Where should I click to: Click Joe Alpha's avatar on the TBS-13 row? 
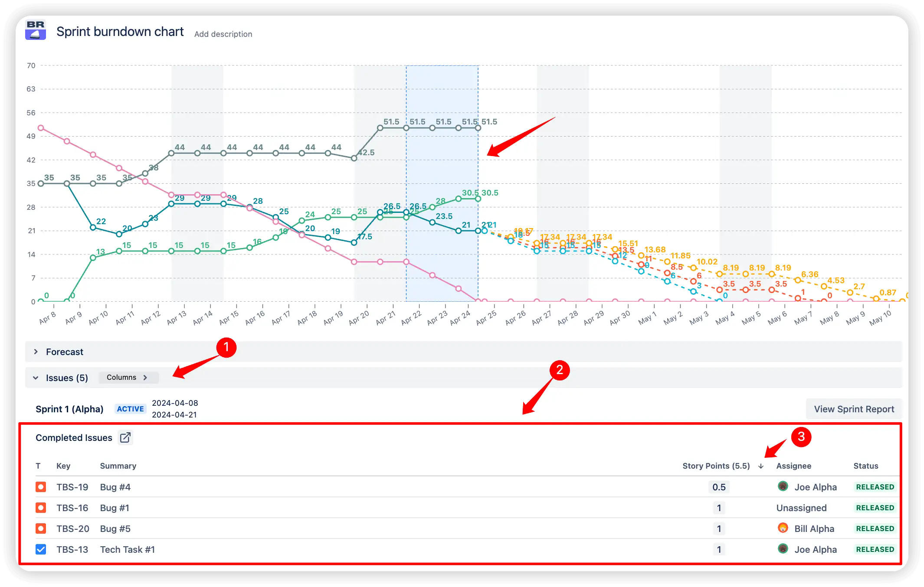[782, 549]
